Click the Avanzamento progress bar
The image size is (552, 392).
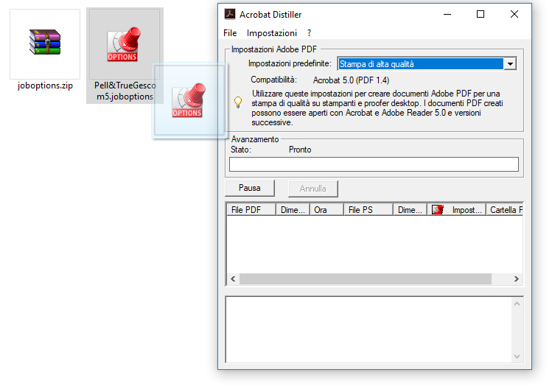pos(374,164)
